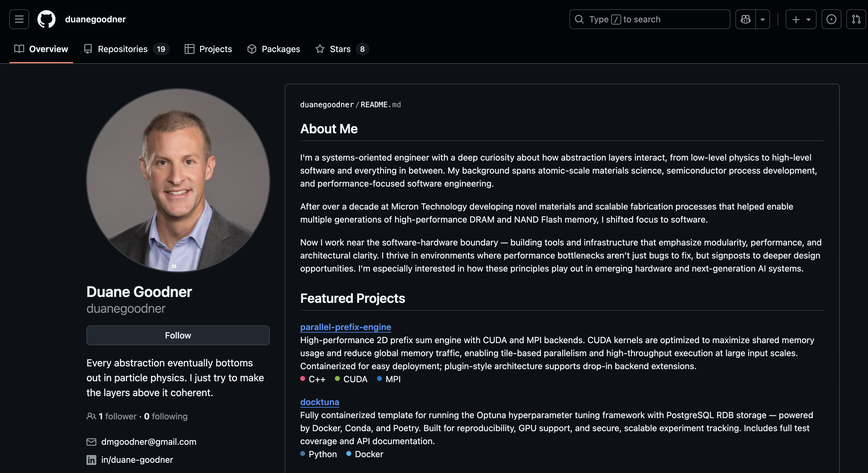868x473 pixels.
Task: Select the LinkedIn icon in profile sidebar
Action: click(x=91, y=460)
